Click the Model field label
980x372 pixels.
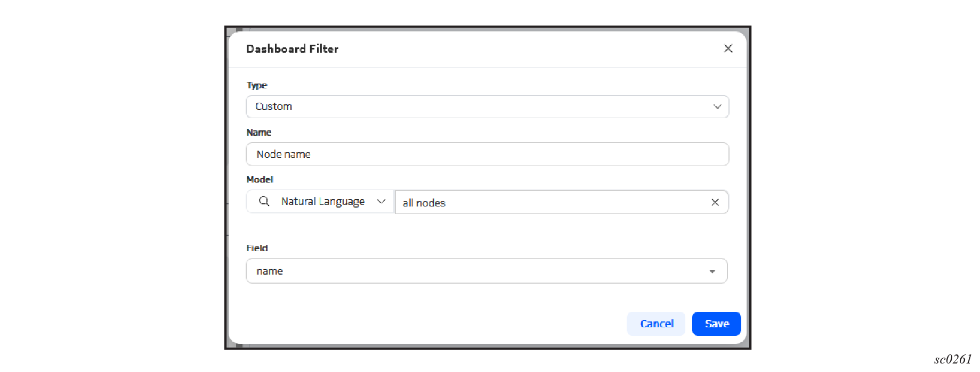[260, 179]
